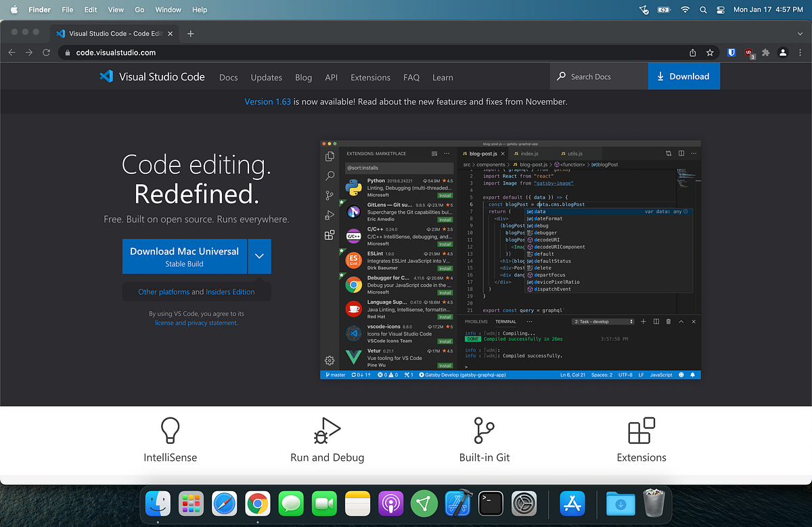Image resolution: width=812 pixels, height=527 pixels.
Task: Click the Download Mac Universal button
Action: [x=184, y=256]
